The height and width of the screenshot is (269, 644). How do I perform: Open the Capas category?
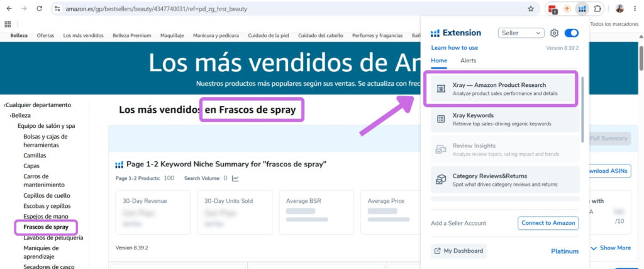tap(31, 166)
